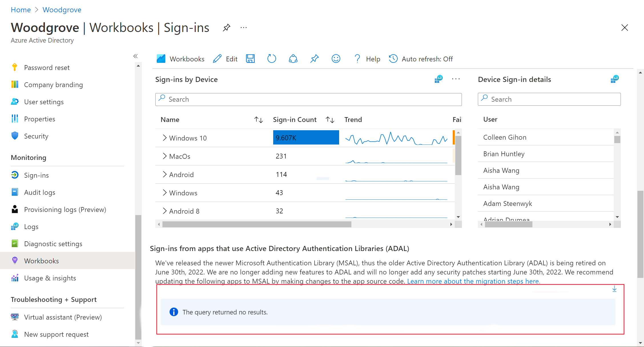The image size is (644, 347).
Task: Refresh the workbook with the circular arrow icon
Action: 272,59
